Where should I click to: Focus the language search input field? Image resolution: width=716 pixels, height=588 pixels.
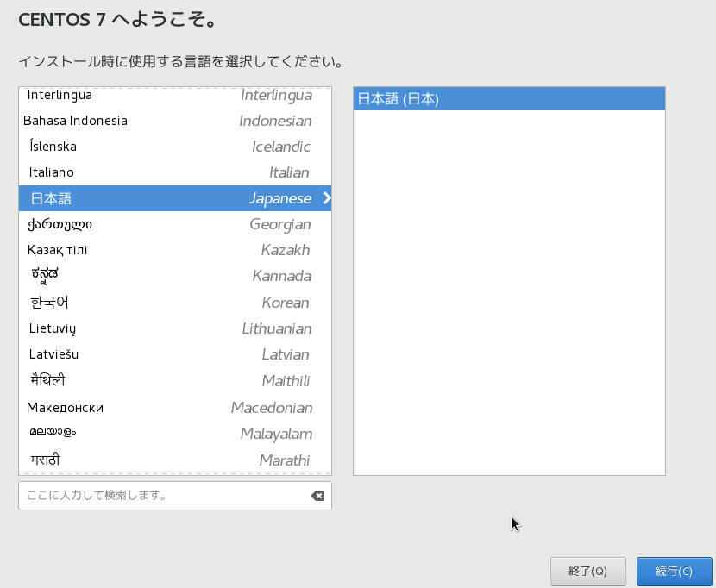tap(175, 496)
